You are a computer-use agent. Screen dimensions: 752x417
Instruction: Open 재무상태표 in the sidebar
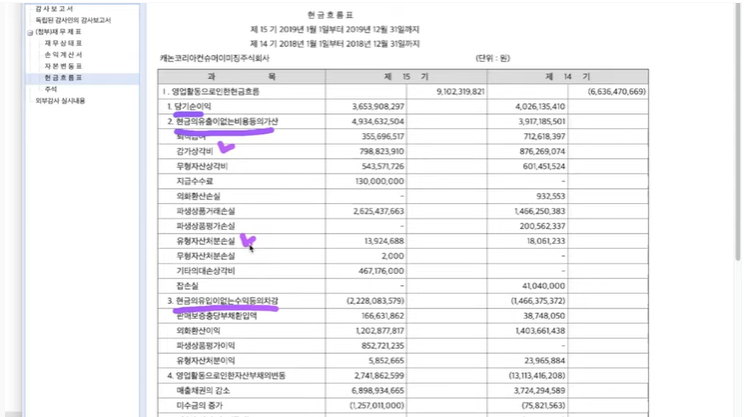[63, 43]
